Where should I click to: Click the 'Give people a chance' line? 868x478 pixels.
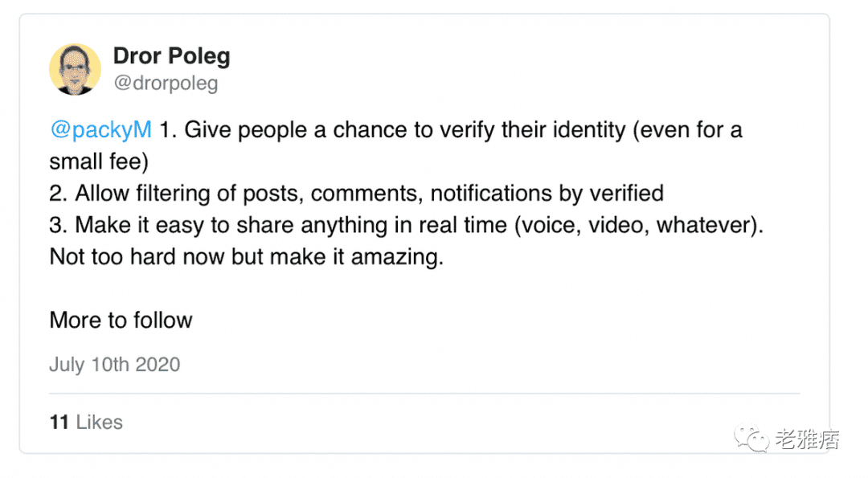coord(451,130)
